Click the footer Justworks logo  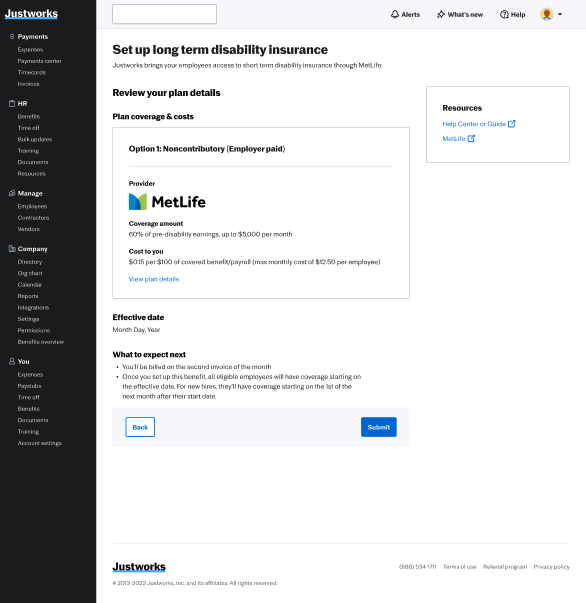139,567
